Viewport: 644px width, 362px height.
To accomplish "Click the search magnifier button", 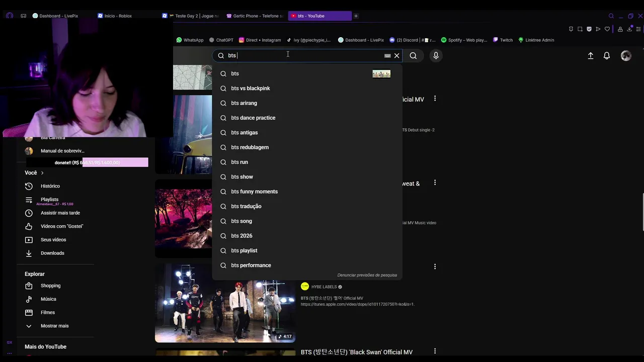I will 413,56.
